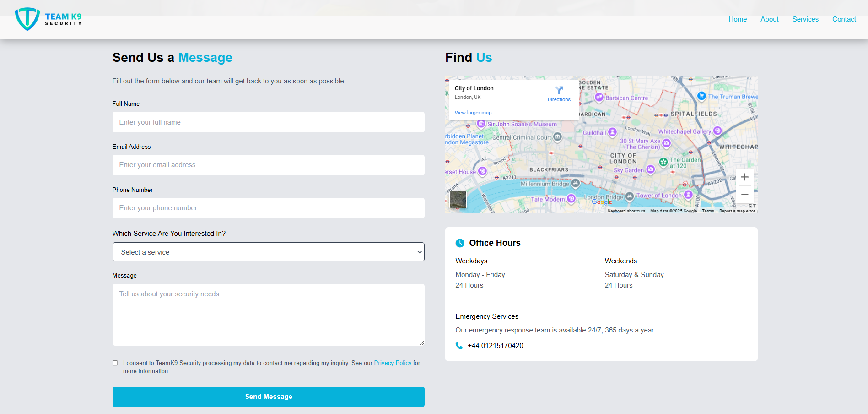Image resolution: width=868 pixels, height=414 pixels.
Task: Open the Services navigation menu item
Action: tap(805, 19)
